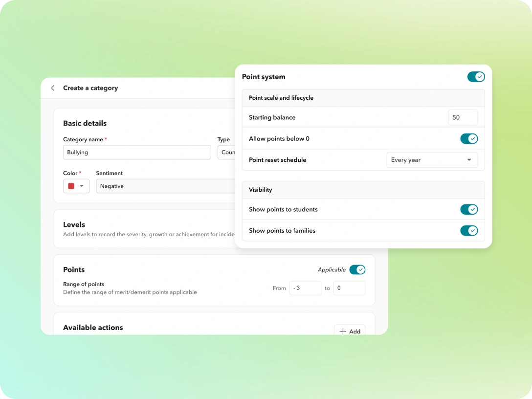
Task: Click the red color swatch square
Action: pyautogui.click(x=71, y=186)
